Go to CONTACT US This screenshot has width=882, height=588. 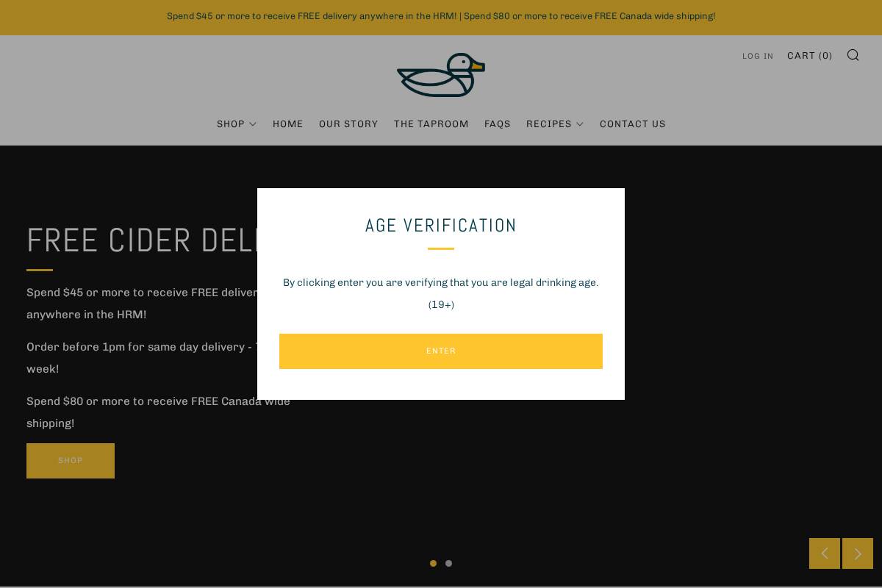[x=632, y=124]
